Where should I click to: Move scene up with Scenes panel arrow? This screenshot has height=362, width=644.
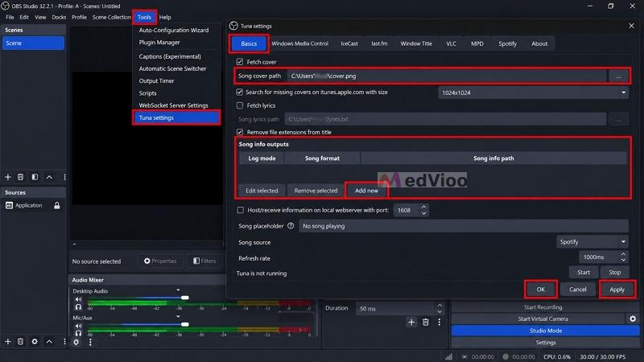click(49, 177)
